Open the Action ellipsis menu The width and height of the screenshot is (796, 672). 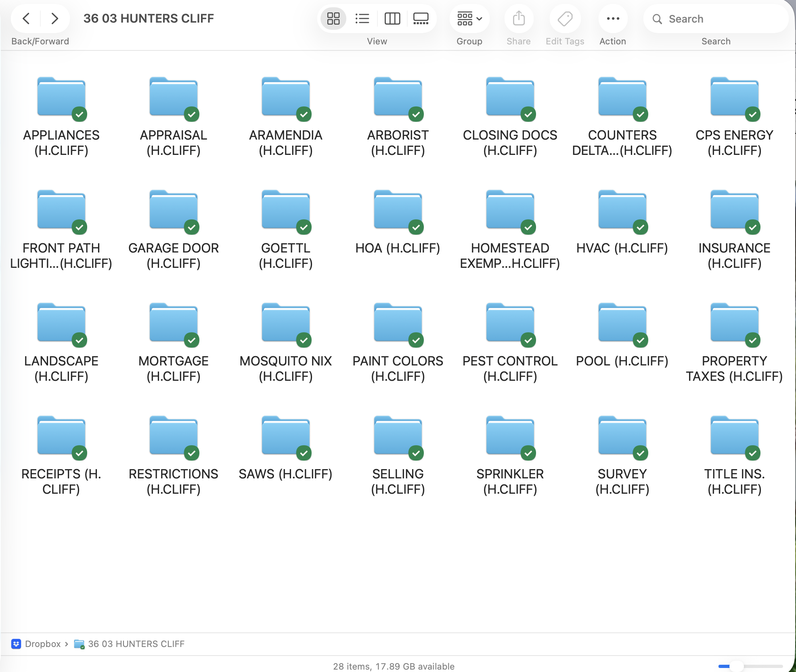(x=613, y=19)
